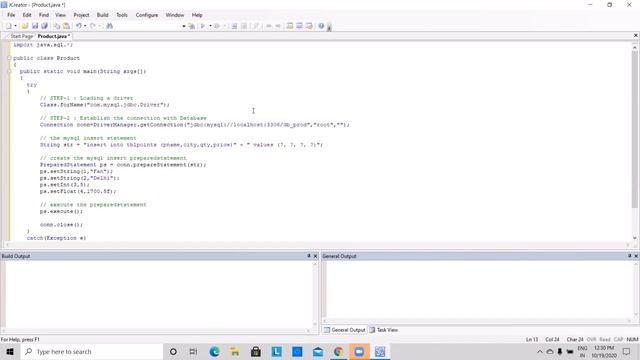Open Microsoft Store from the taskbar
The width and height of the screenshot is (640, 360).
pyautogui.click(x=256, y=352)
